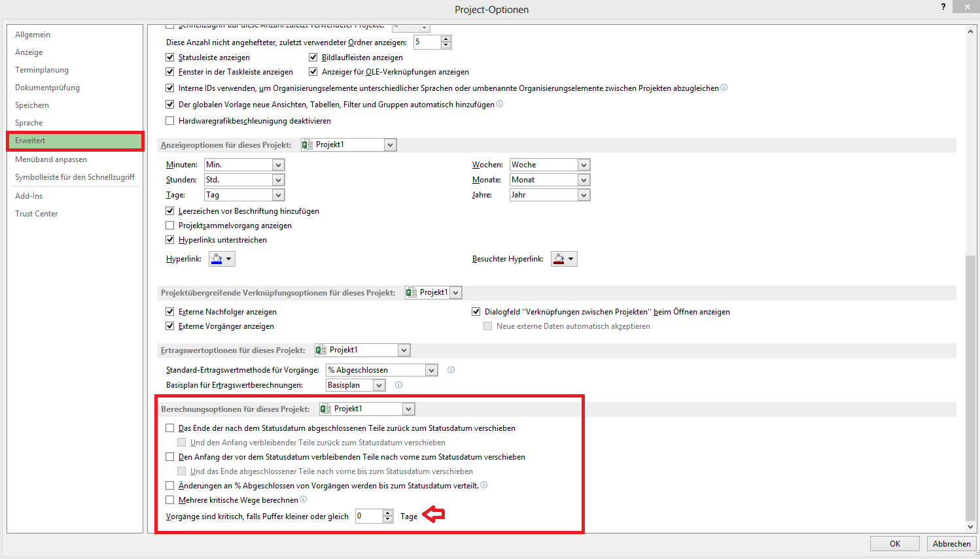This screenshot has height=559, width=980.
Task: Open Projektübergreifende Verknüpfungsoptionen project dropdown
Action: tap(456, 293)
